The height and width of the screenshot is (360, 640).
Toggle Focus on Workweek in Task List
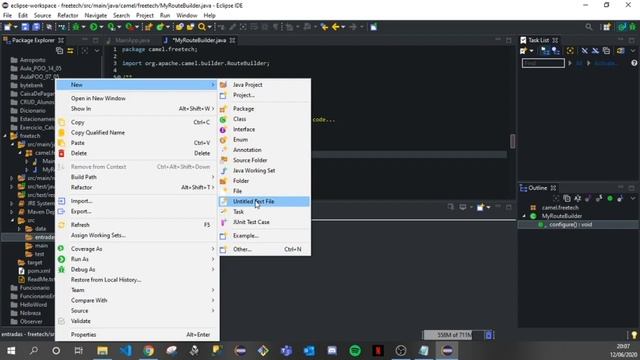[x=570, y=51]
